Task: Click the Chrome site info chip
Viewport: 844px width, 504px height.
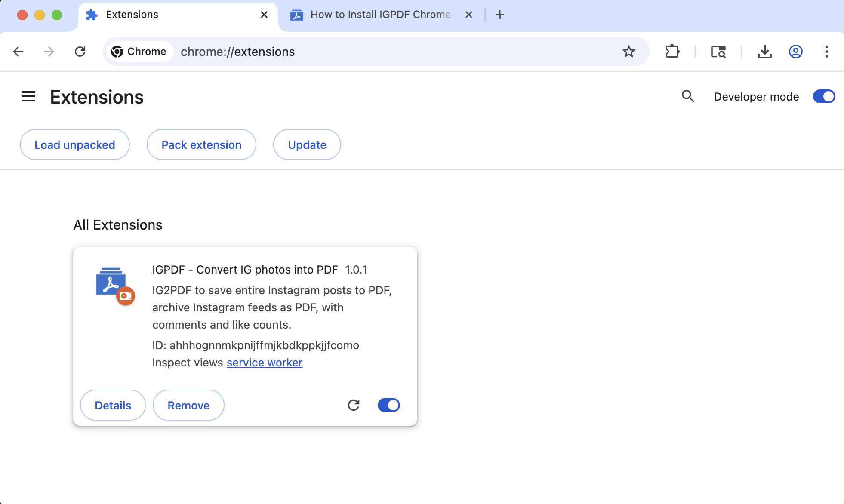Action: (139, 52)
